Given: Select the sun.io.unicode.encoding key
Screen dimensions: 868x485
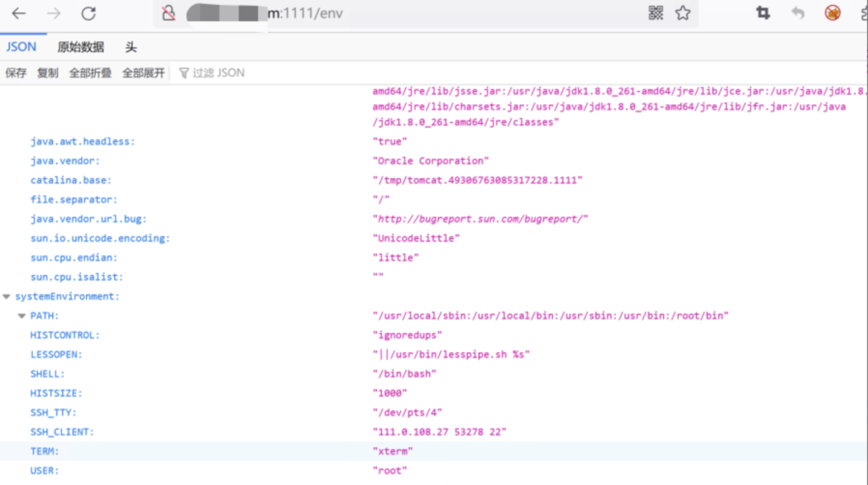Looking at the screenshot, I should (x=100, y=238).
